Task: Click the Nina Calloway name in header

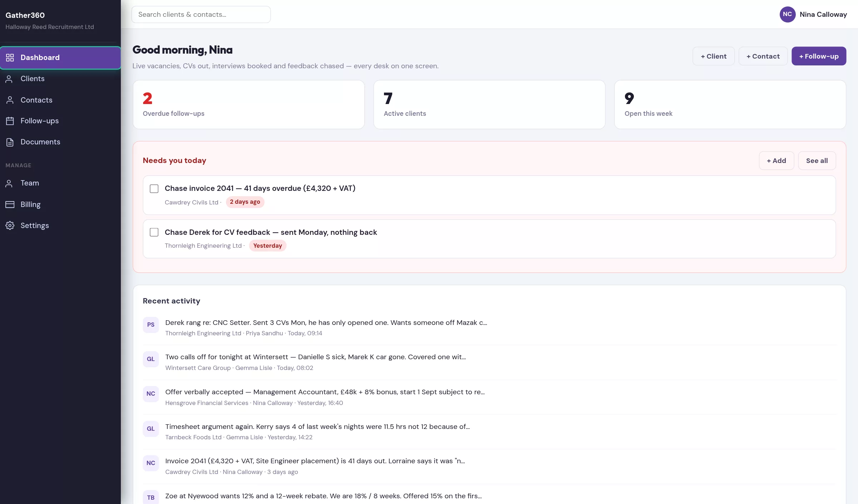Action: coord(823,14)
